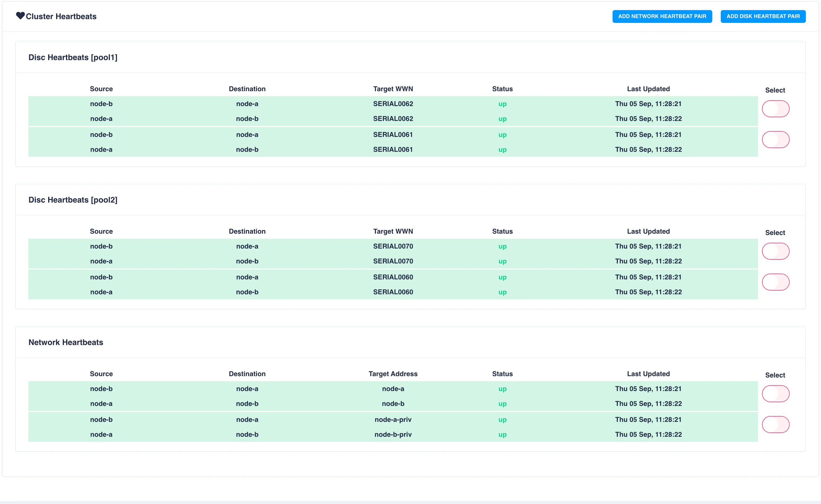The height and width of the screenshot is (504, 821).
Task: Click Add Network Heartbeat Pair button
Action: coord(662,16)
